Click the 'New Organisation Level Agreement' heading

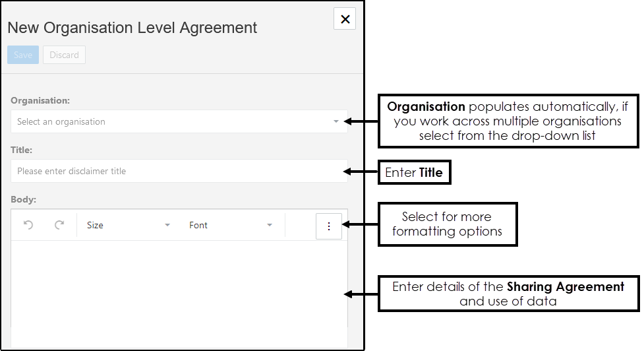click(132, 28)
